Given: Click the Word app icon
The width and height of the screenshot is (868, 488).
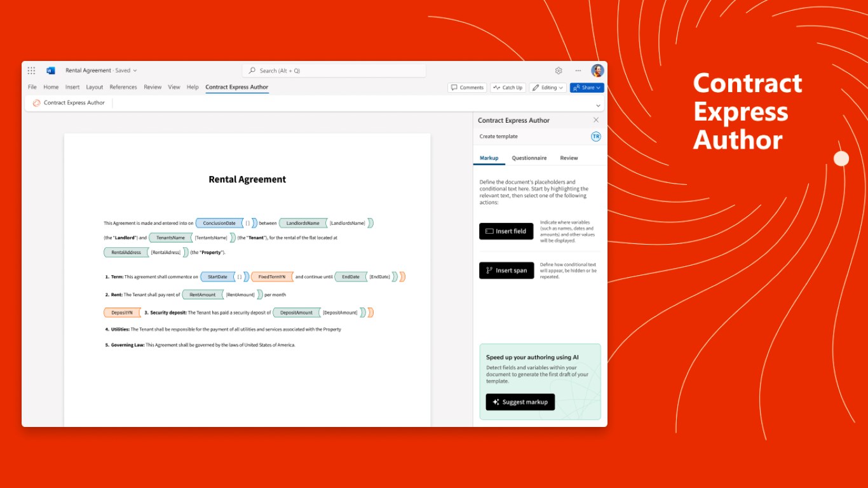Looking at the screenshot, I should tap(51, 71).
